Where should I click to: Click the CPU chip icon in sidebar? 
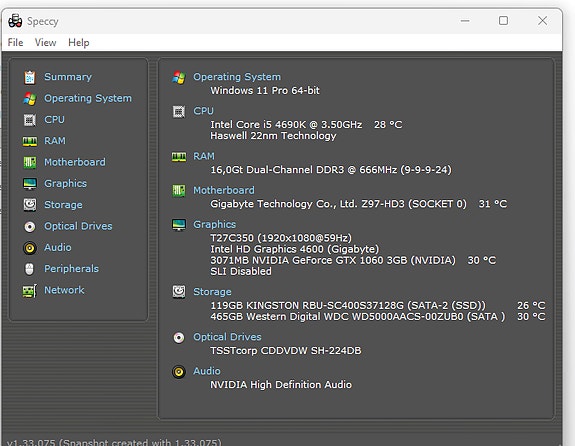30,120
